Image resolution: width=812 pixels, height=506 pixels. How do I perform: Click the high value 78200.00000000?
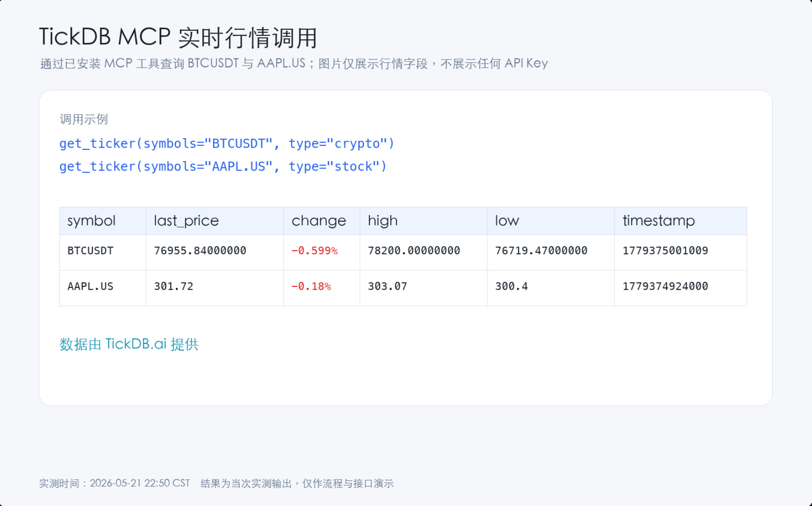(414, 251)
